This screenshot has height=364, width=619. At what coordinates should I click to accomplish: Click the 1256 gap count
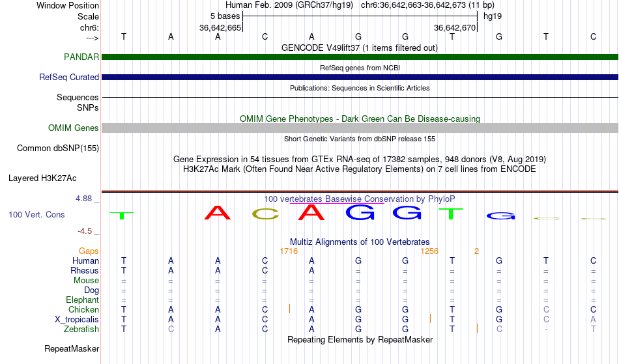coord(429,251)
